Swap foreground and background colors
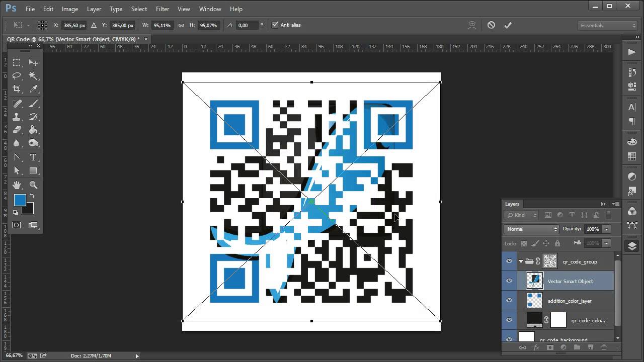The width and height of the screenshot is (644, 362). point(32,196)
